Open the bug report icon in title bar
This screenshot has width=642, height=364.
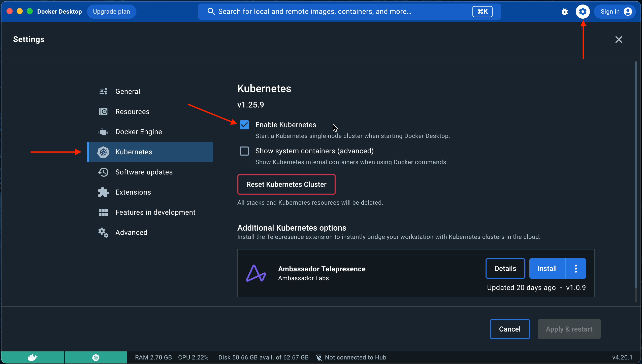(564, 11)
